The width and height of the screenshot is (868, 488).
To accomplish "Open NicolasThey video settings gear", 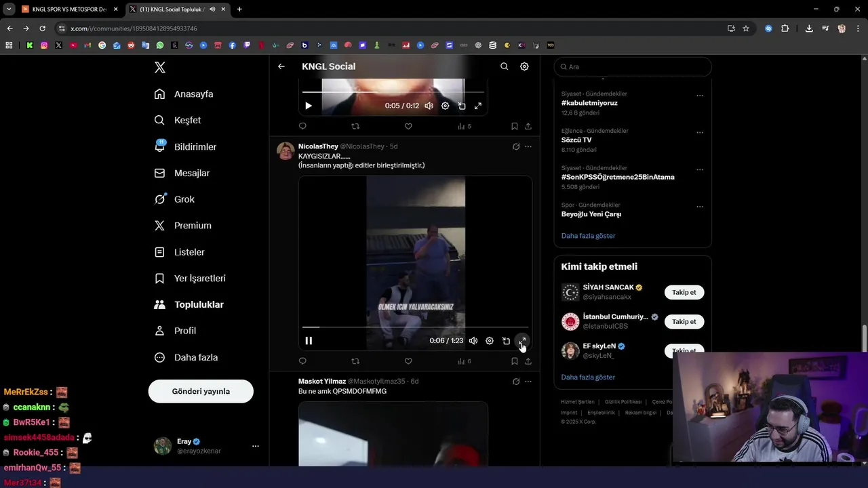I will [x=490, y=341].
